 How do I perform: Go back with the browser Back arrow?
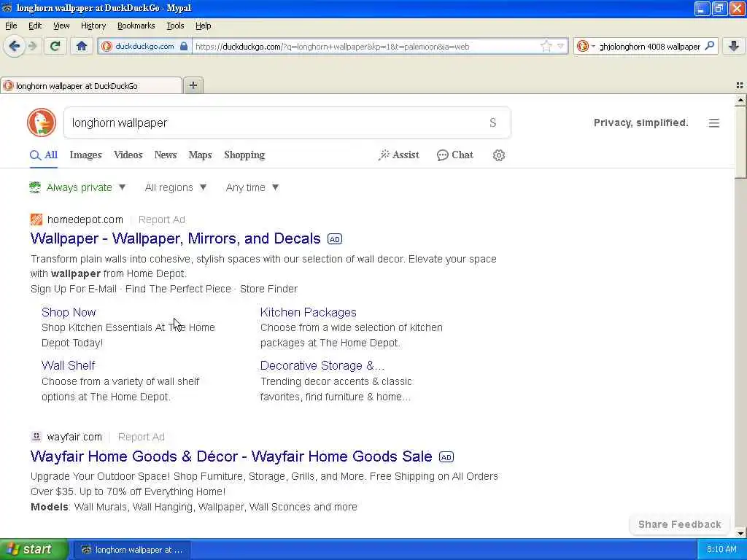(15, 46)
